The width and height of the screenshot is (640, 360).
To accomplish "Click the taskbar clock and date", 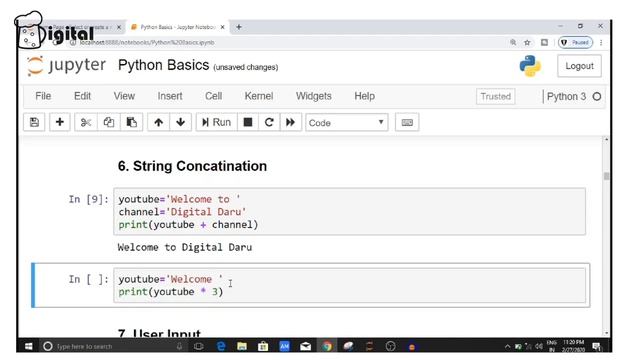I will (x=573, y=346).
